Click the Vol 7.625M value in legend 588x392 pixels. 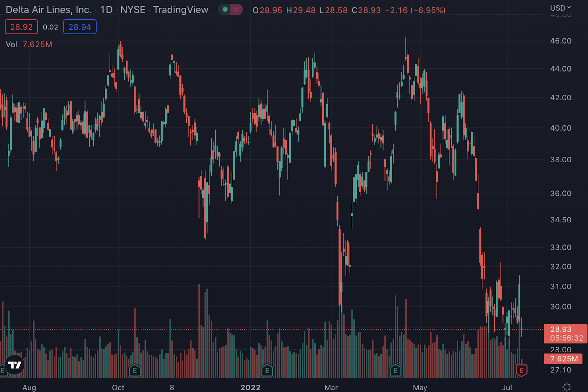(37, 44)
